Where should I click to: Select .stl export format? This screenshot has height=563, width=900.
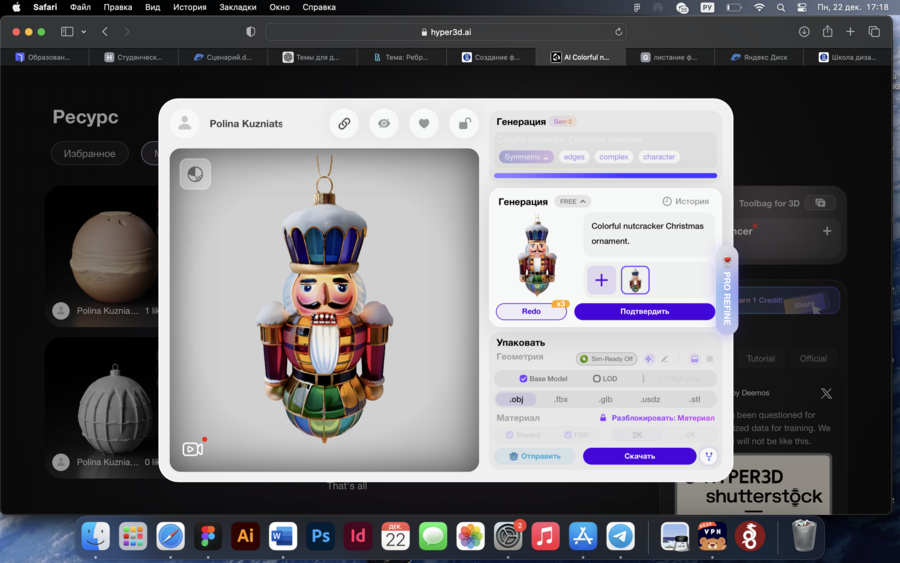point(695,399)
